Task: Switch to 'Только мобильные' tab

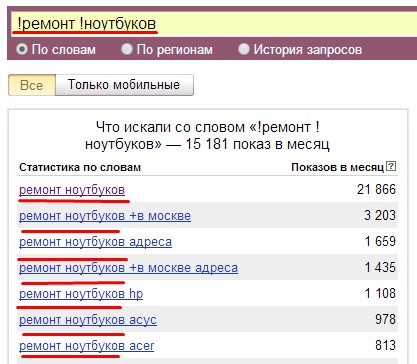Action: pyautogui.click(x=124, y=85)
